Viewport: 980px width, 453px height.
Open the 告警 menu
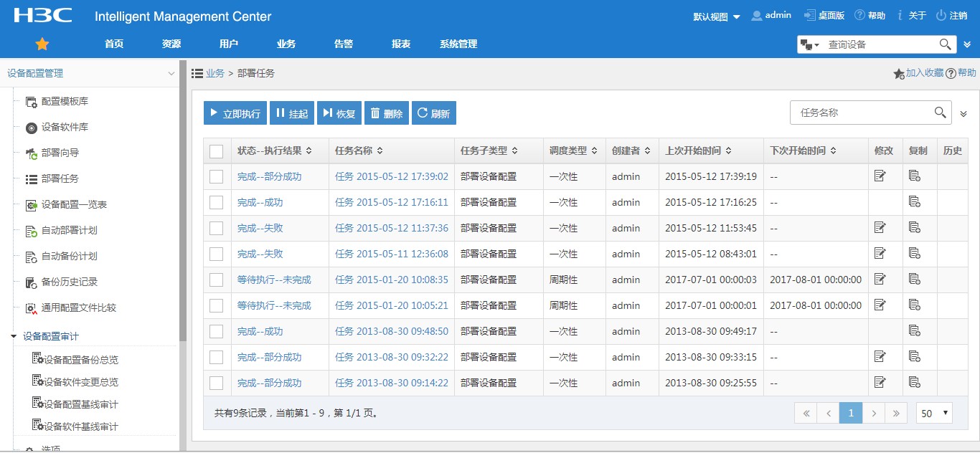[x=344, y=44]
